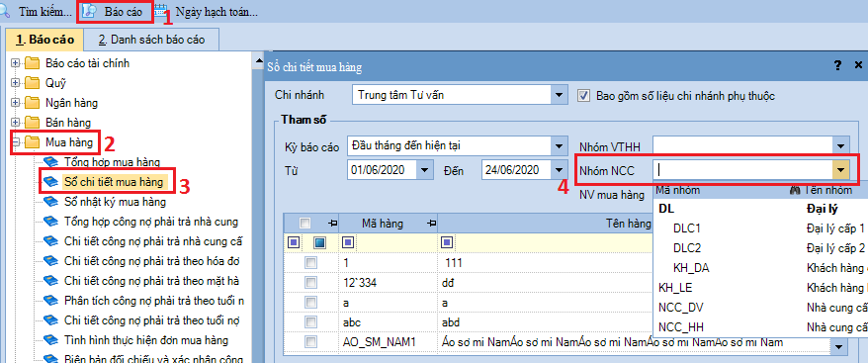Click the Mã nhóm column header in dropdown
This screenshot has height=364, width=868.
678,190
